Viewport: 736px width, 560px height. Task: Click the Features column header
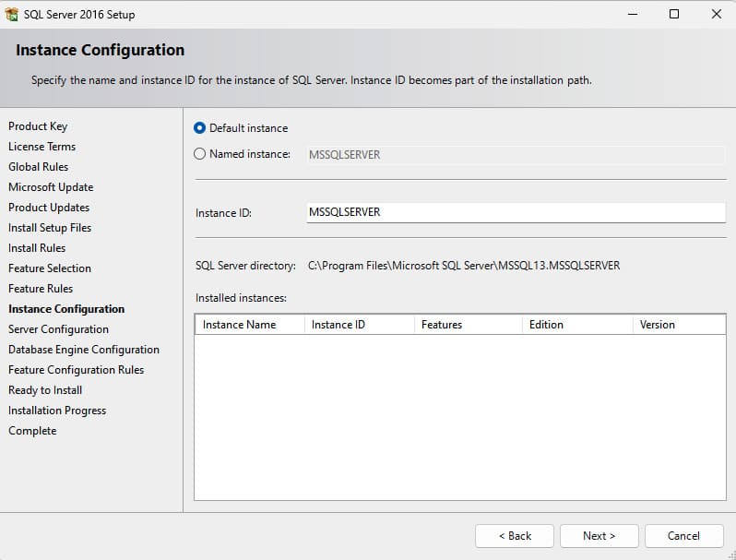pyautogui.click(x=467, y=325)
